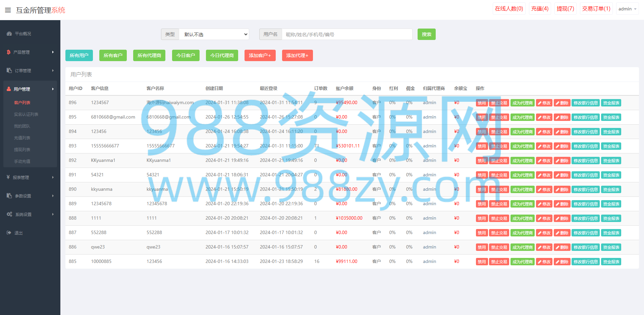The width and height of the screenshot is (644, 315).
Task: Click the 订单管理 document icon in sidebar
Action: pyautogui.click(x=9, y=71)
